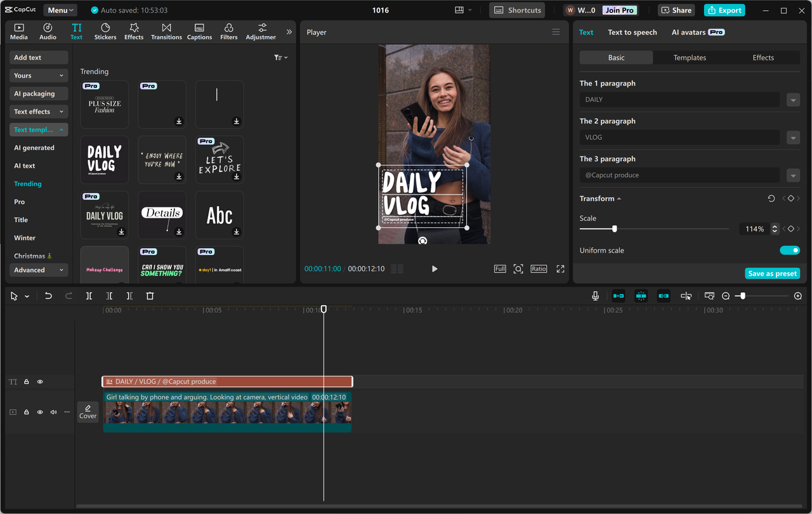Click the Delete icon in timeline toolbar

point(150,295)
